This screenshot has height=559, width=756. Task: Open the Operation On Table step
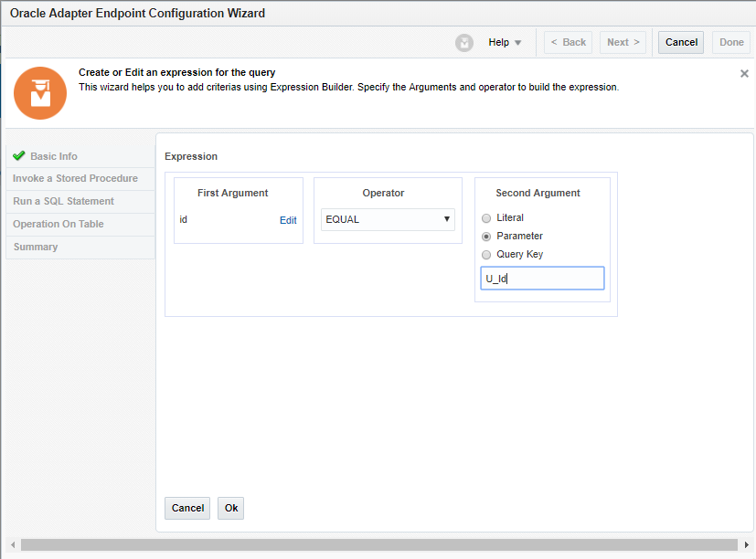[x=59, y=224]
